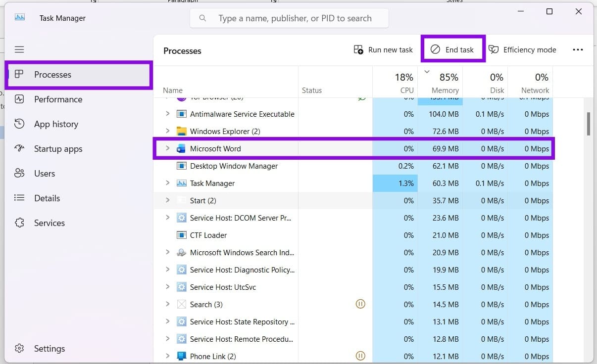Click the Processes sidebar icon

tap(19, 74)
